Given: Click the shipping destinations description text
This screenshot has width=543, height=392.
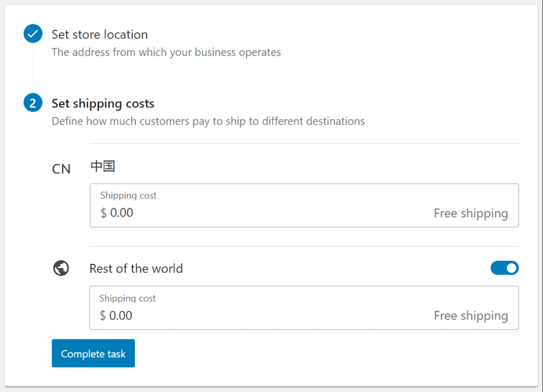Looking at the screenshot, I should (208, 121).
